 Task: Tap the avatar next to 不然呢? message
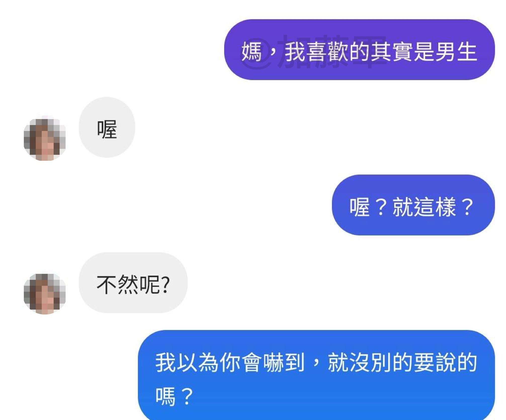coord(45,294)
